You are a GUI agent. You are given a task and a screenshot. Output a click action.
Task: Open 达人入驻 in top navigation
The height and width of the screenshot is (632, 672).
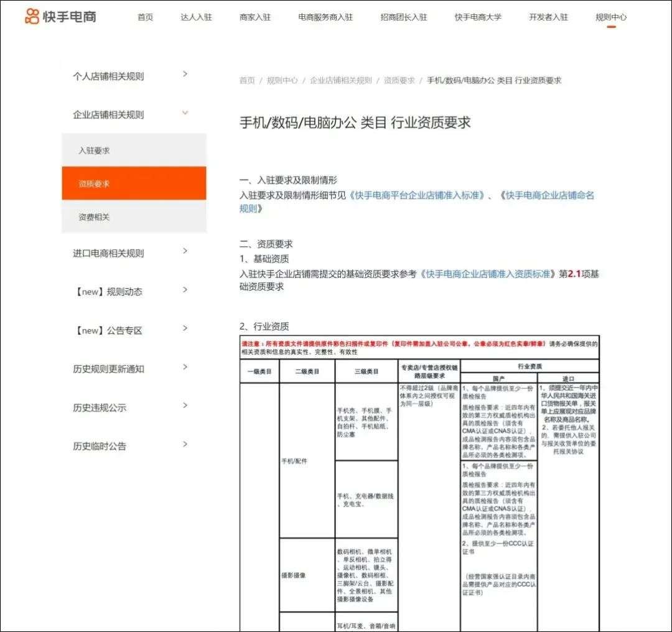196,17
